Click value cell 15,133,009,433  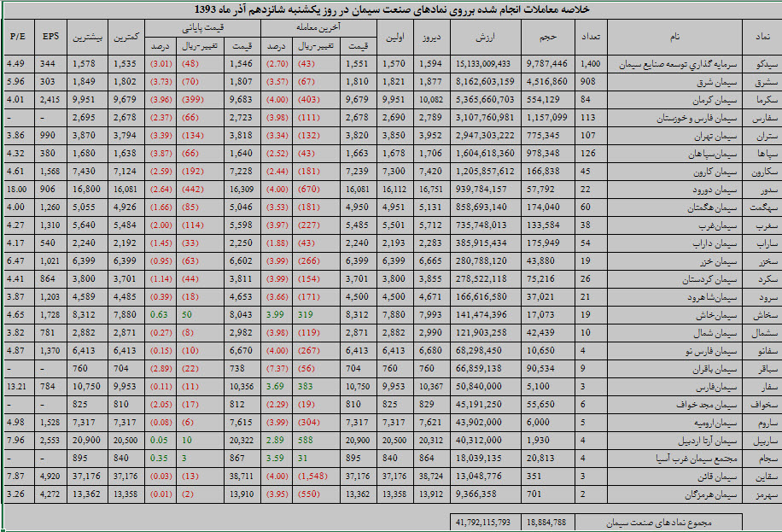(482, 64)
